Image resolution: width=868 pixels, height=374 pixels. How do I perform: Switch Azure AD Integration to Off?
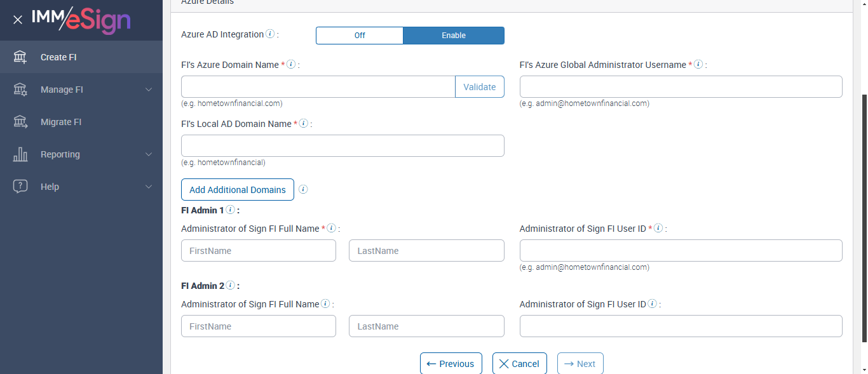[360, 36]
